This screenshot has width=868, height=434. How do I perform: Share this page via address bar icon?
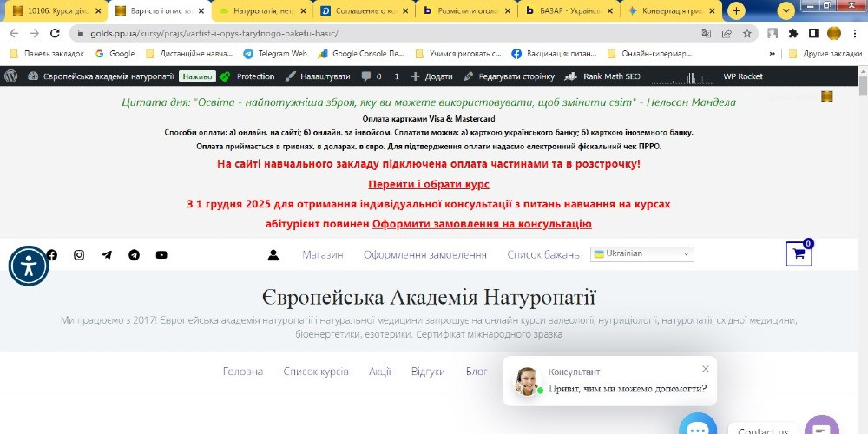click(727, 33)
